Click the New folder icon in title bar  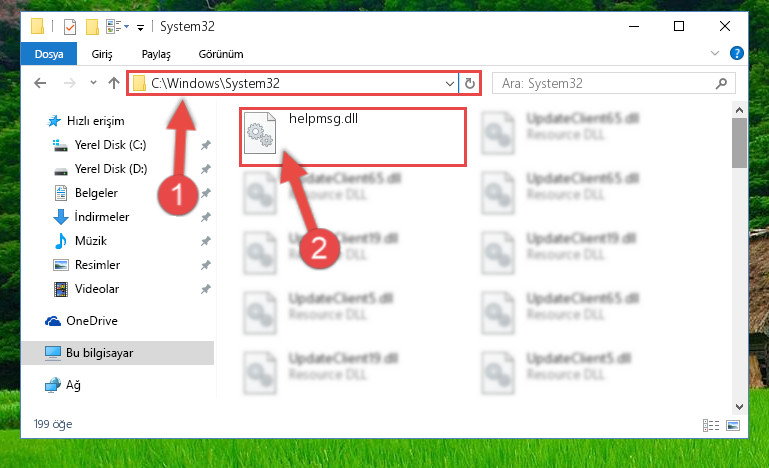click(x=92, y=26)
